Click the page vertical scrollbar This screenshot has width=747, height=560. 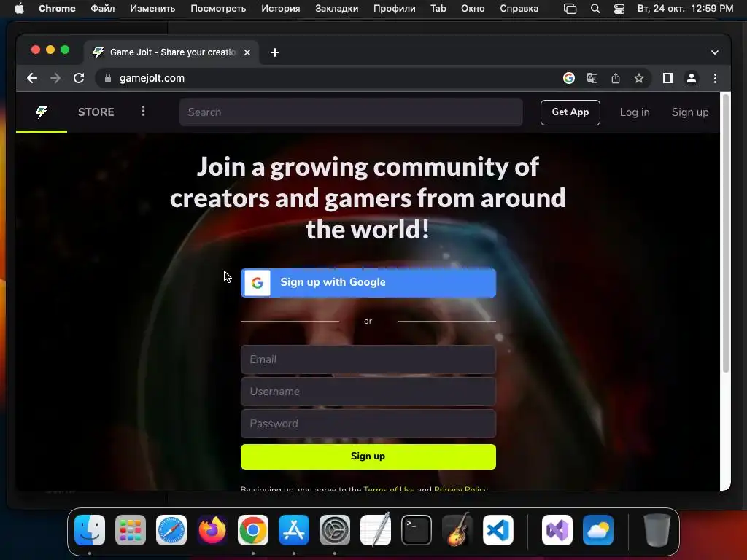[x=726, y=233]
